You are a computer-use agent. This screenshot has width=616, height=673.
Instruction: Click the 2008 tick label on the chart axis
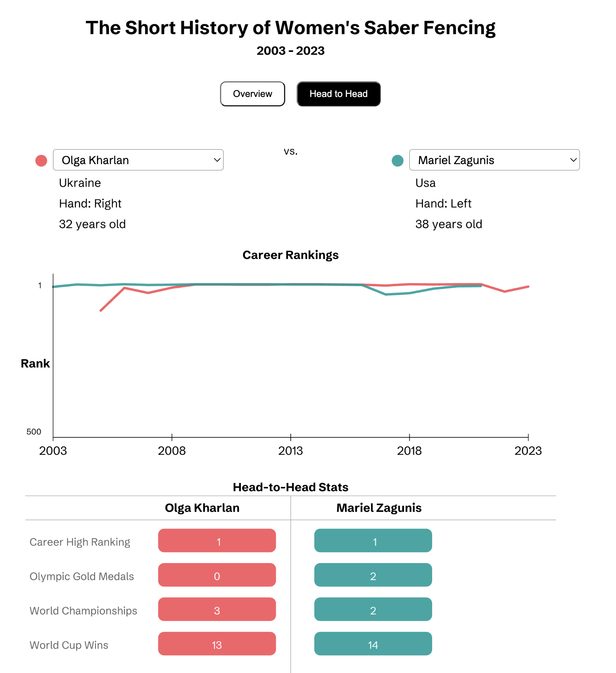(172, 451)
